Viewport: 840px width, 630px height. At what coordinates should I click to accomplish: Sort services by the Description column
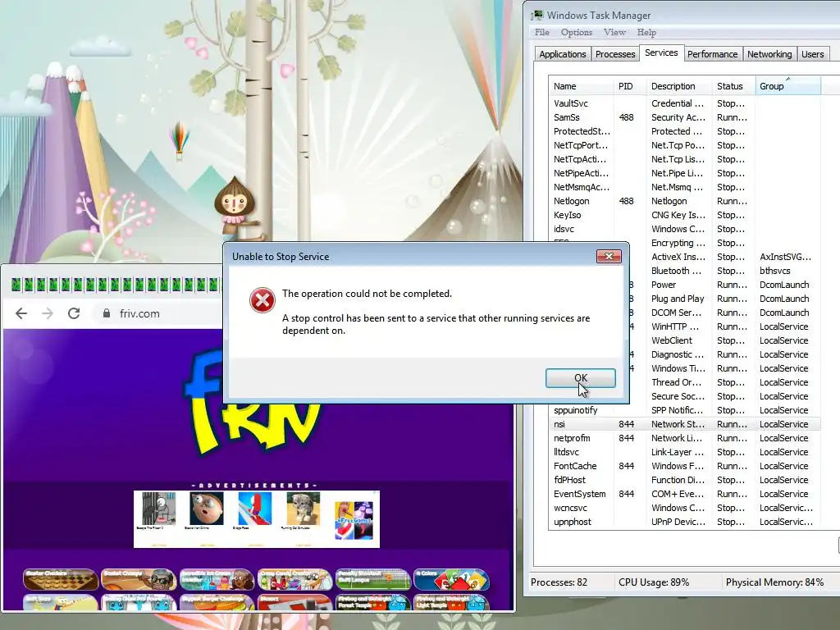(x=679, y=86)
